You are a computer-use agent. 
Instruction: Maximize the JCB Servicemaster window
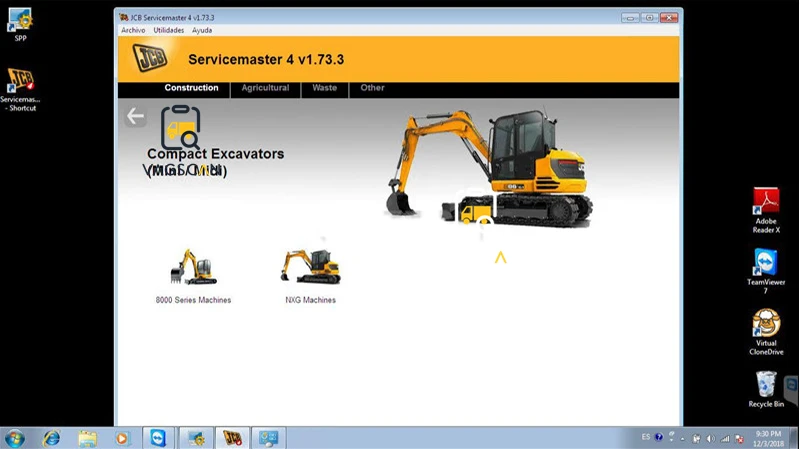pyautogui.click(x=649, y=18)
